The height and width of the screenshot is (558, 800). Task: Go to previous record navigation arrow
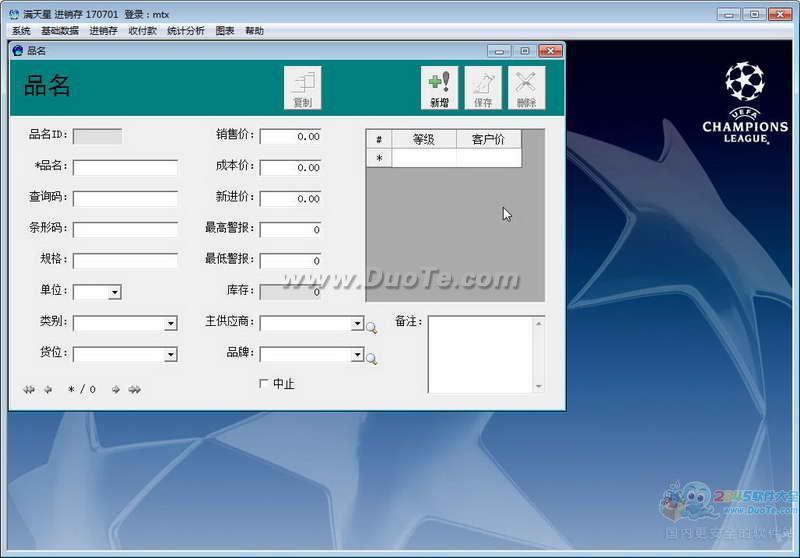click(48, 390)
